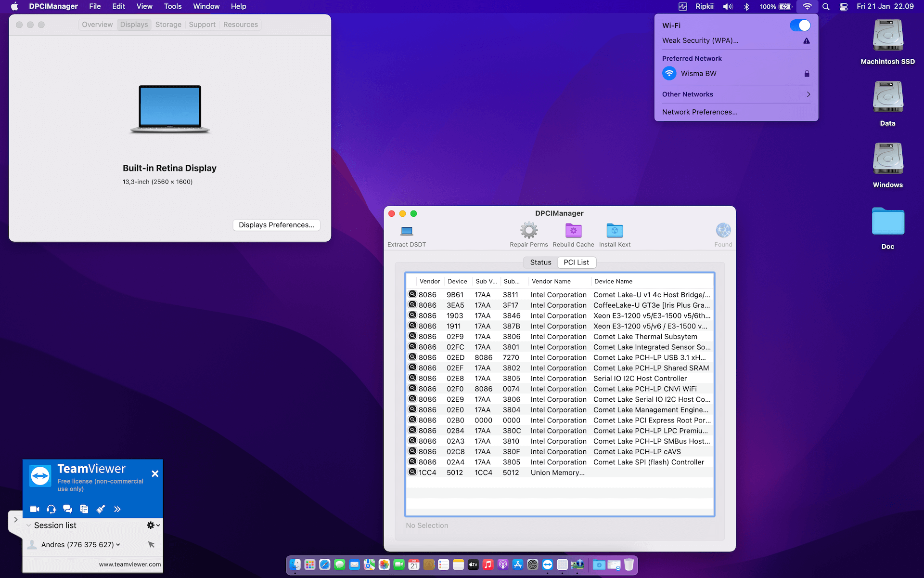Click lookup icon for Comet Lake PCH-LP cAVS
This screenshot has height=578, width=924.
(412, 451)
